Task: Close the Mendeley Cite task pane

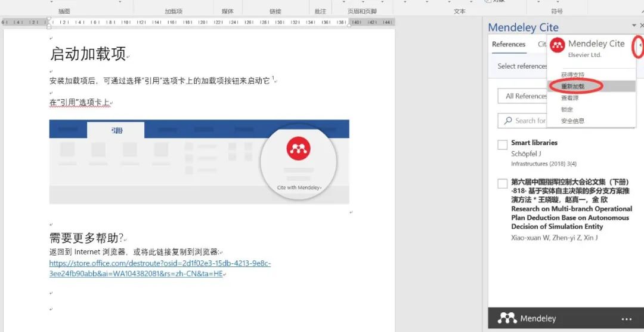Action: coord(642,26)
